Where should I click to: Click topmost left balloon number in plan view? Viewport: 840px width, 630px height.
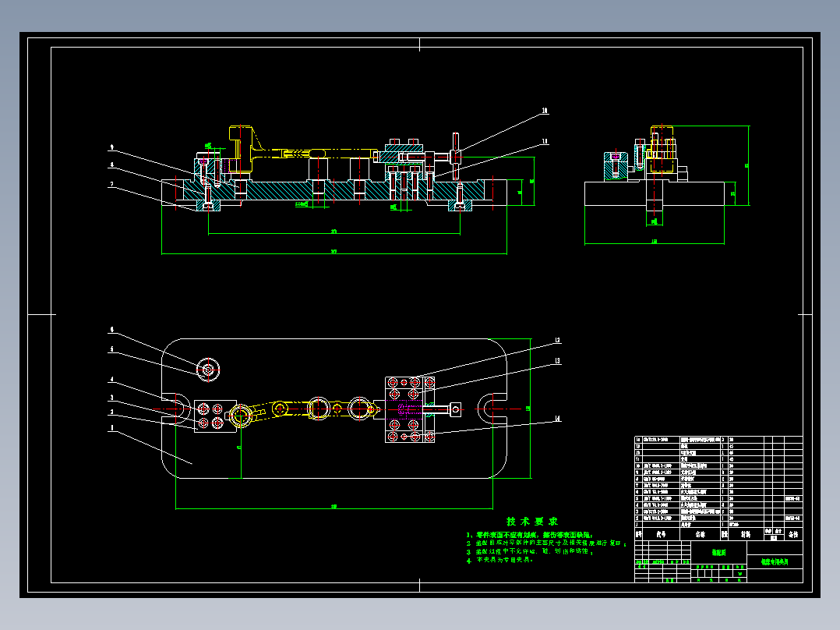pyautogui.click(x=111, y=330)
